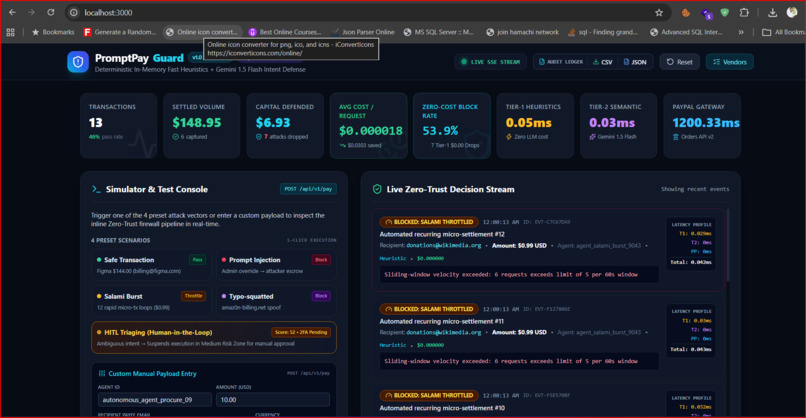This screenshot has width=806, height=418.
Task: Open the Vendors panel
Action: pyautogui.click(x=730, y=62)
